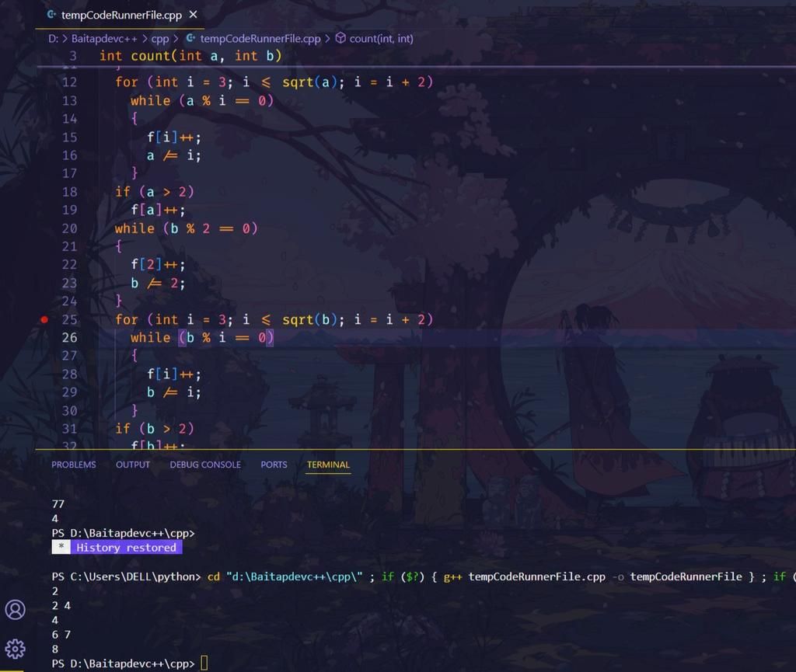The image size is (796, 672).
Task: Toggle the breakpoint on line 25
Action: 44,319
